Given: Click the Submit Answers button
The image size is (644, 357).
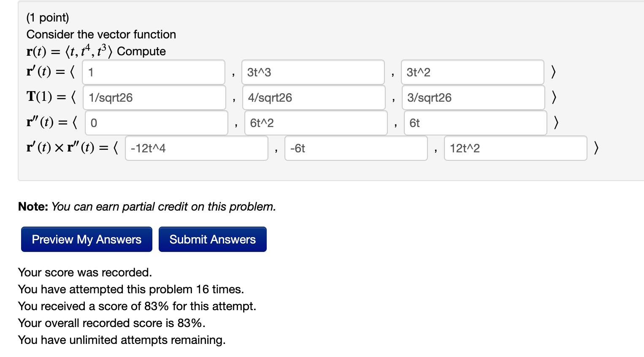Looking at the screenshot, I should coord(212,239).
